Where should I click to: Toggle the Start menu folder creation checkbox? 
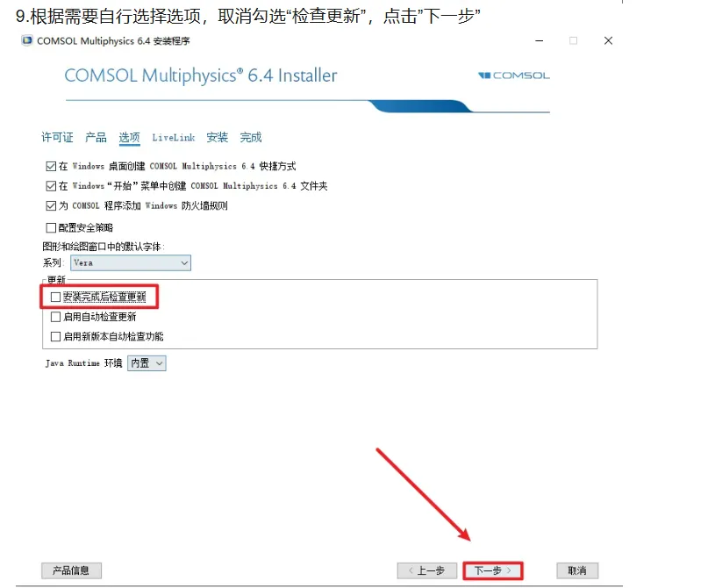point(51,186)
